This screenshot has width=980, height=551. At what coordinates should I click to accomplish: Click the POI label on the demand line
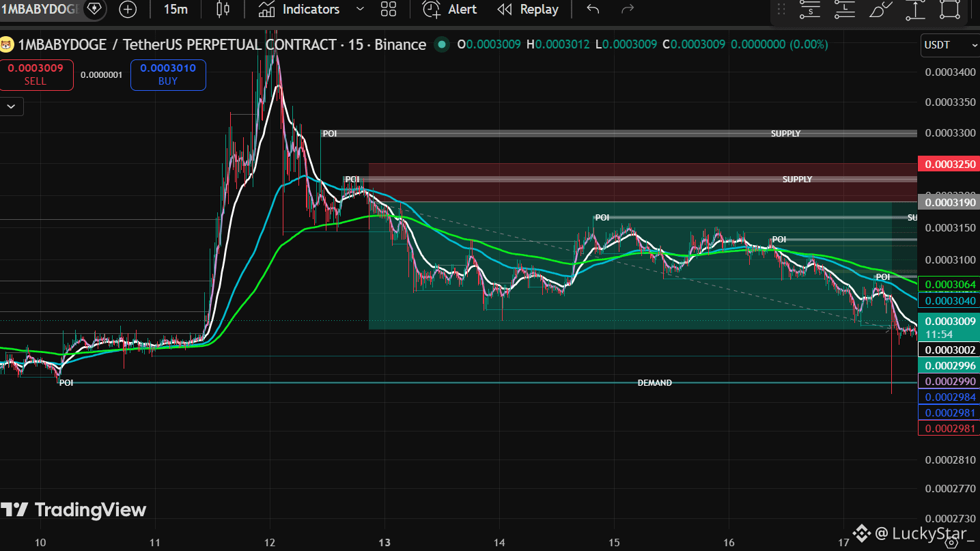click(x=66, y=383)
